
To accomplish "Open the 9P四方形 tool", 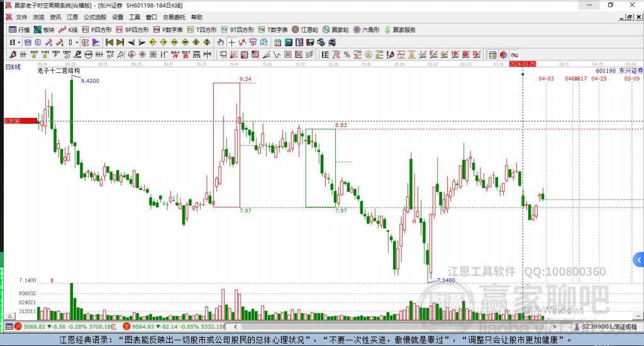I will 132,30.
